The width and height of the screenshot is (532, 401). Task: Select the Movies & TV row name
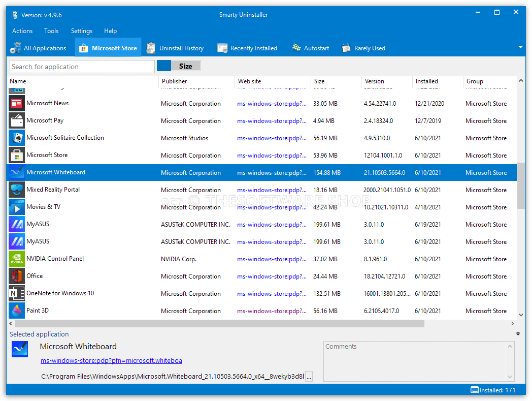(44, 207)
